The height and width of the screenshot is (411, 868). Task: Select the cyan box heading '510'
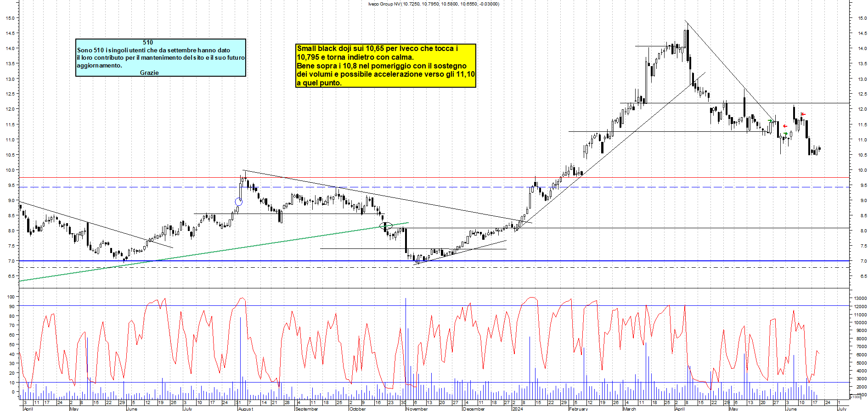148,42
